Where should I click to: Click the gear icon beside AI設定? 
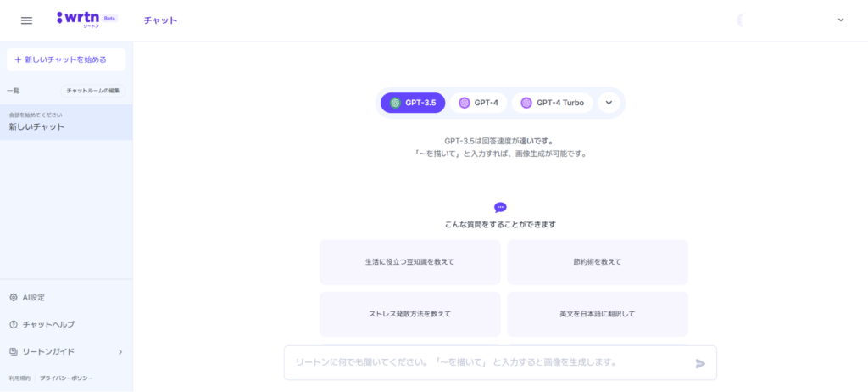14,297
